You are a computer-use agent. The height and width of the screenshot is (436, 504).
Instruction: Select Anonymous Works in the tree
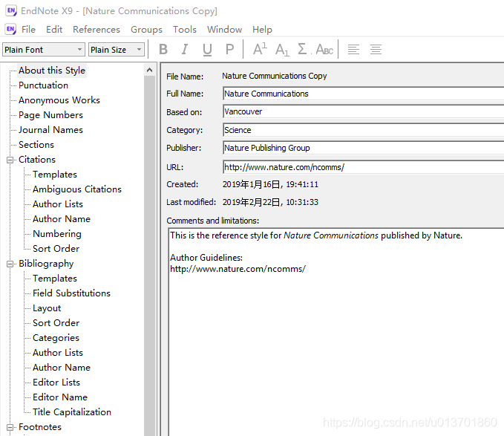coord(59,100)
